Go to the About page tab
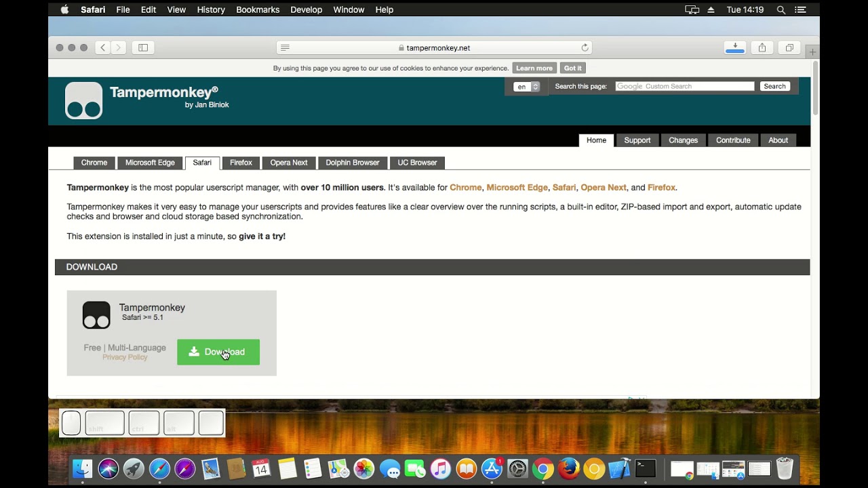Viewport: 868px width, 488px height. click(x=778, y=140)
